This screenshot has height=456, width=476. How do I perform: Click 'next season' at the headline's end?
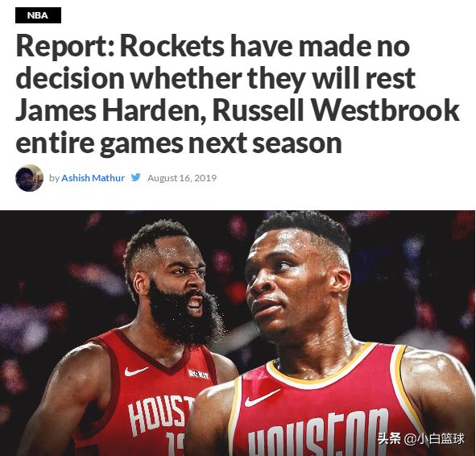tap(265, 143)
